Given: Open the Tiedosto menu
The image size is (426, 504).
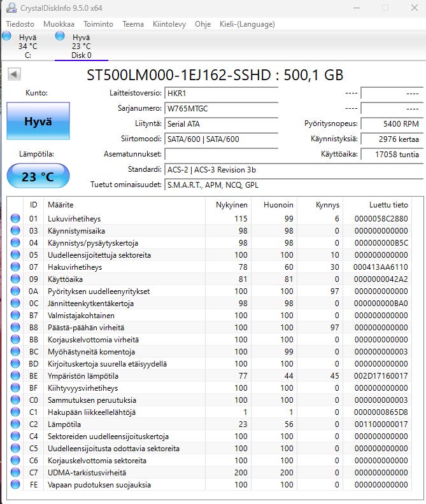Looking at the screenshot, I should pos(20,24).
